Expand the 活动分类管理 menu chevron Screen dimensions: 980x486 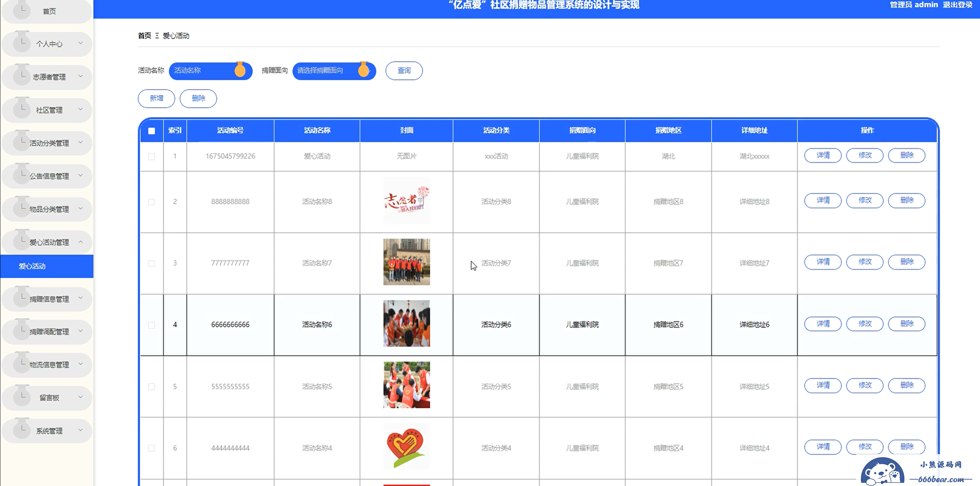(x=81, y=142)
